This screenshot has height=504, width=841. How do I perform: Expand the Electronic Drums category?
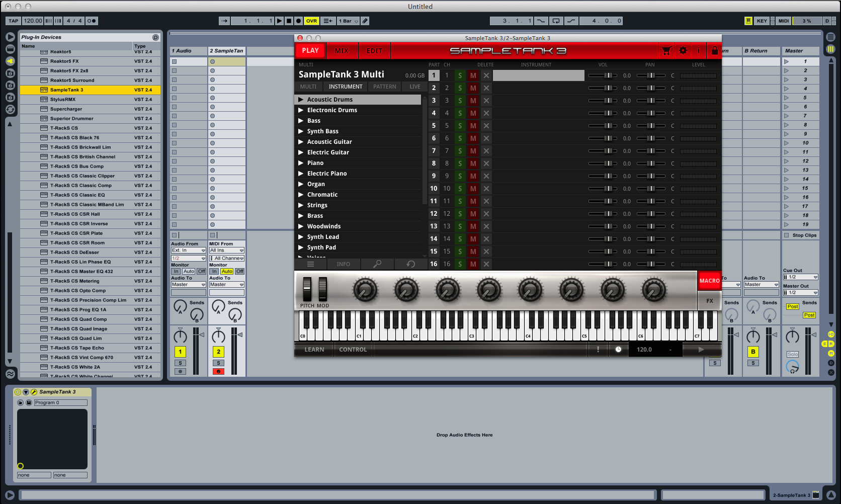click(x=301, y=110)
